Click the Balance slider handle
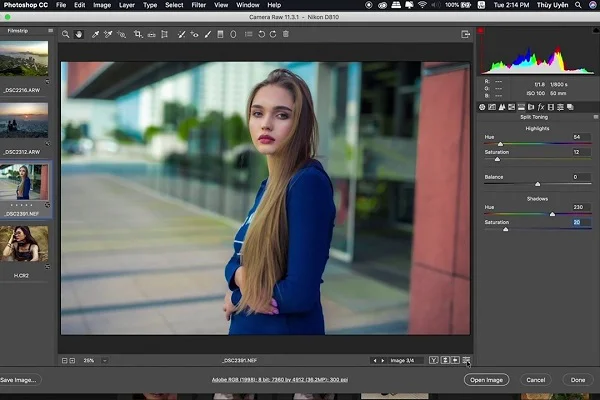The height and width of the screenshot is (400, 600). pos(538,184)
